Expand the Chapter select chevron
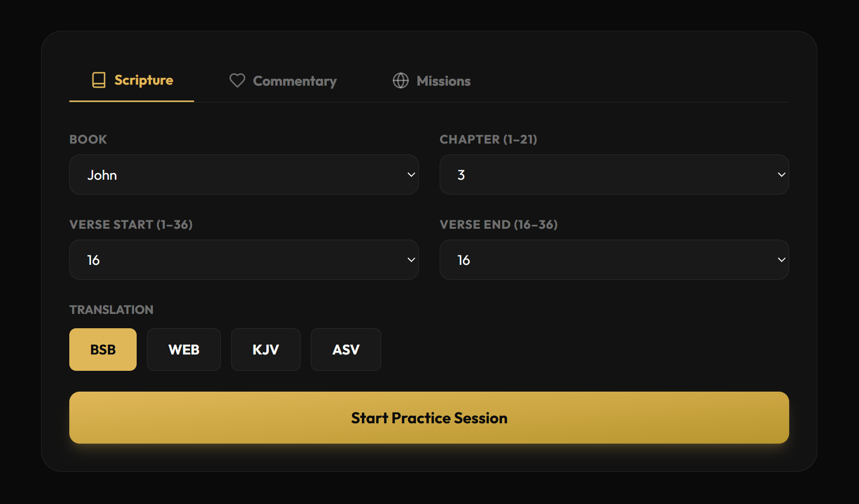Screen dimensions: 859x504 (x=781, y=174)
